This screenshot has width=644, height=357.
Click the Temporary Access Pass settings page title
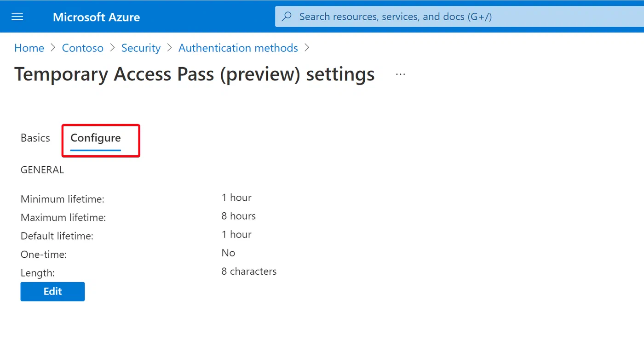pos(195,74)
